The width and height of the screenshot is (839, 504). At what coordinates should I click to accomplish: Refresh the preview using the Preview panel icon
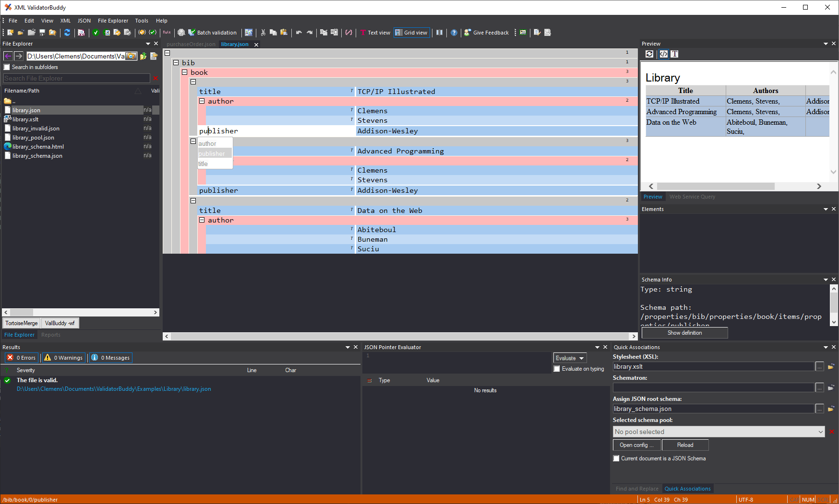coord(649,54)
